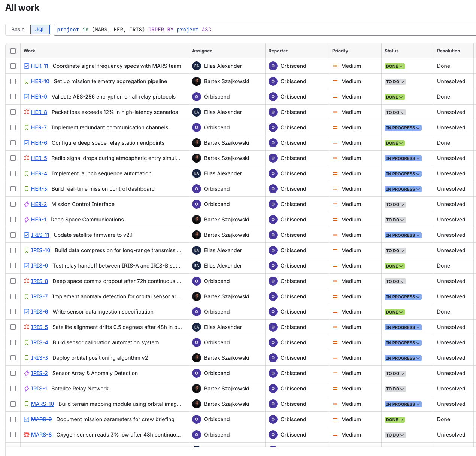The width and height of the screenshot is (476, 456).
Task: Click reporter avatar in the HER-7 row
Action: click(273, 127)
